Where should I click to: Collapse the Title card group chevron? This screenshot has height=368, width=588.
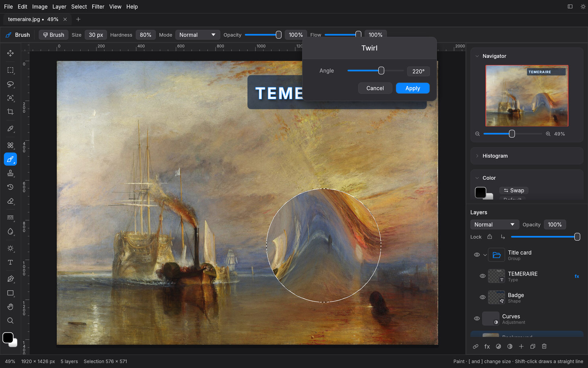485,255
